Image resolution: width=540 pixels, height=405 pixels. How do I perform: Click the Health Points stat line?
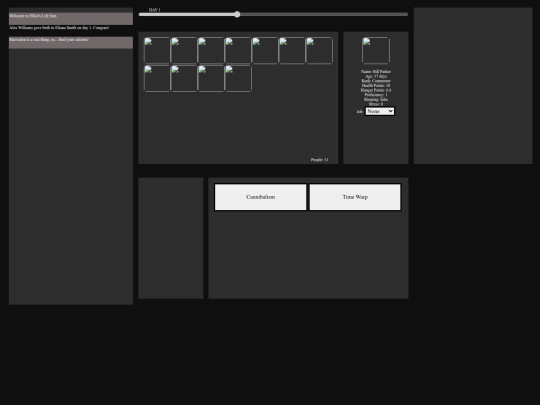pyautogui.click(x=376, y=85)
